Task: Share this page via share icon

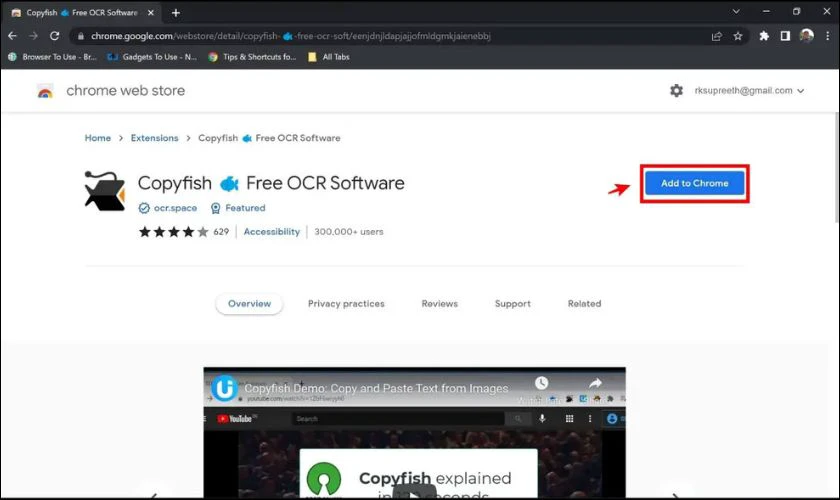Action: (x=716, y=36)
